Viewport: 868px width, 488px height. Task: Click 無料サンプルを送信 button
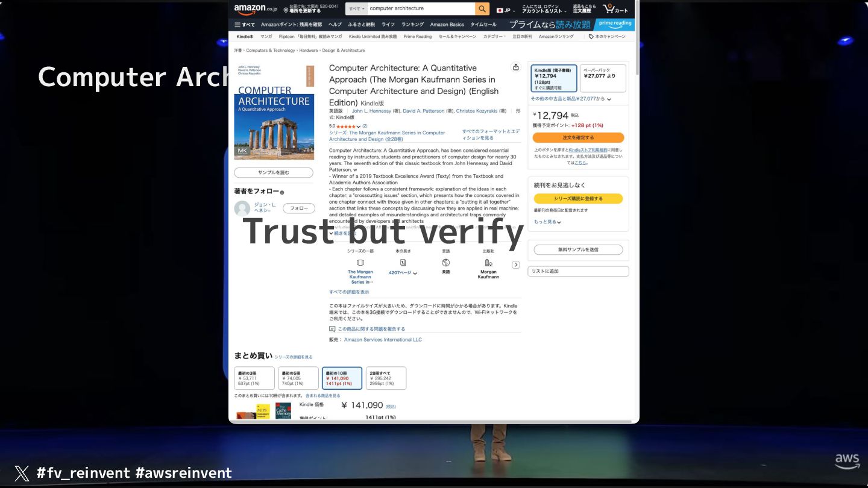(x=578, y=249)
